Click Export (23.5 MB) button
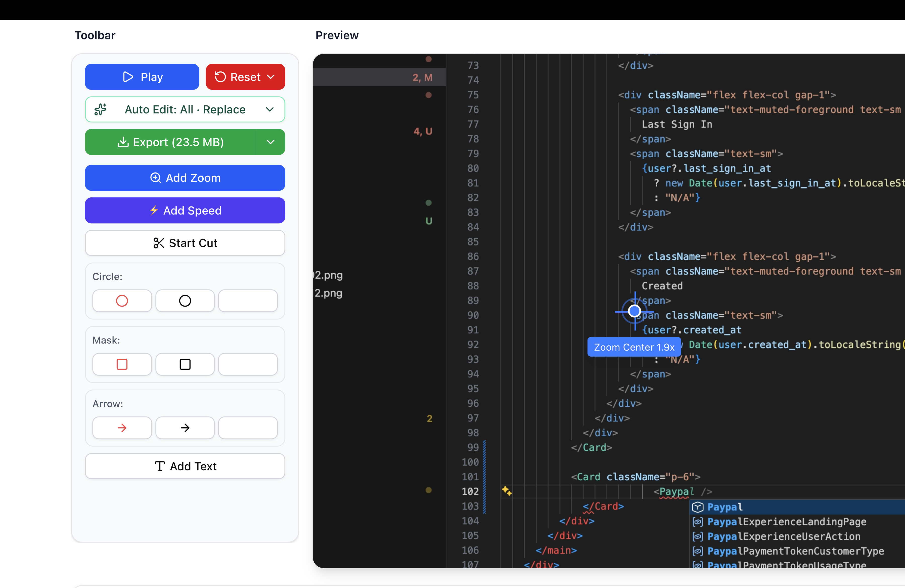 [x=170, y=142]
